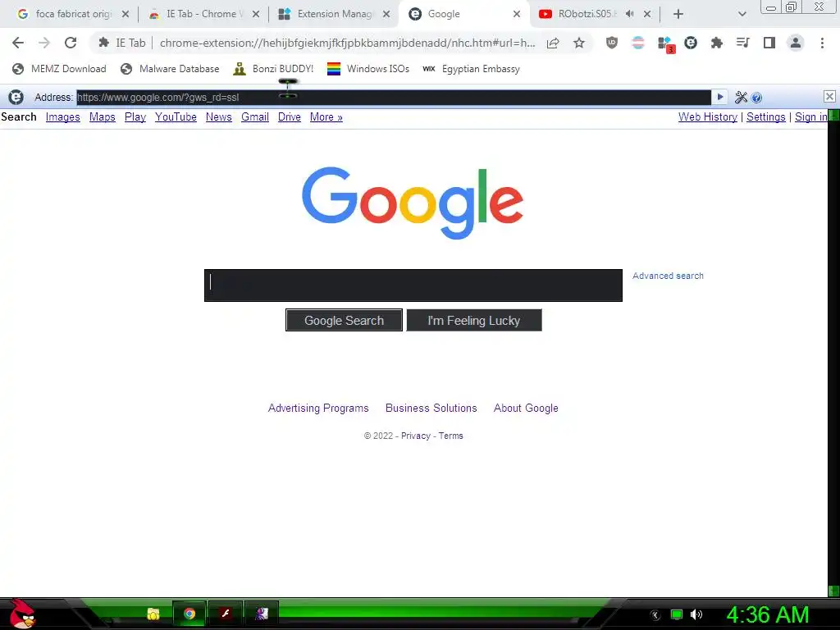Open the Web History link
Screen dimensions: 840x630
click(x=708, y=116)
